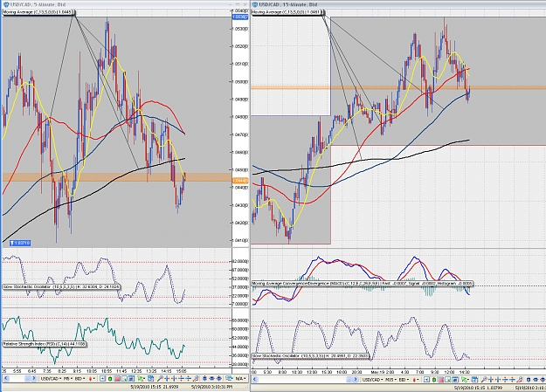Viewport: 546px width, 392px height.
Task: Click the green pointer tool in left chart toolbar
Action: 141,378
